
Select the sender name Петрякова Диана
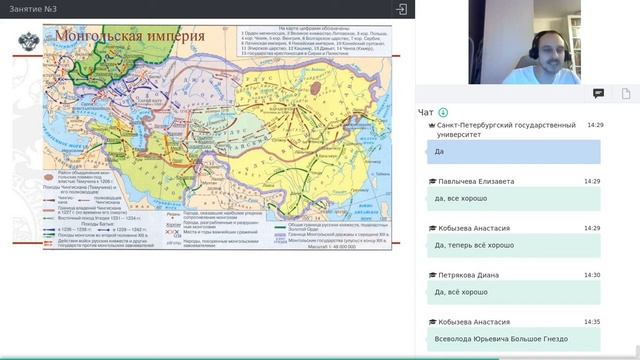(468, 275)
